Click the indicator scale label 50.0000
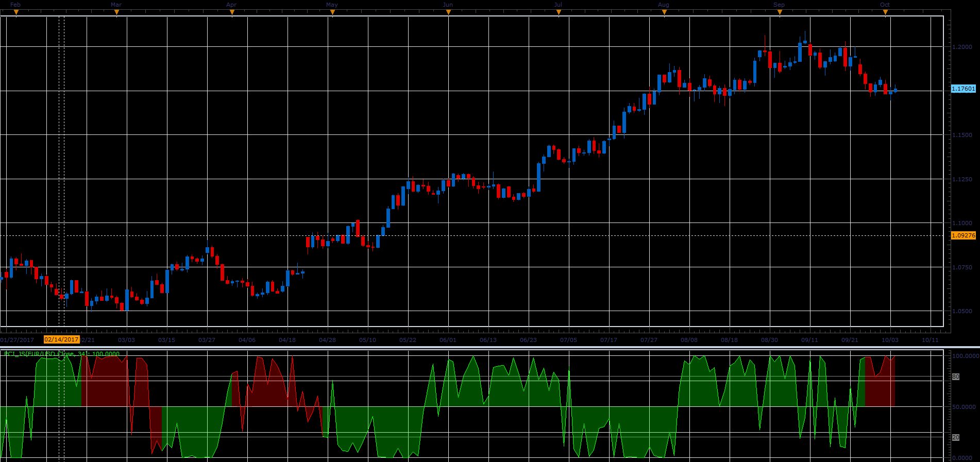Screen dimensions: 980x462 click(964, 407)
